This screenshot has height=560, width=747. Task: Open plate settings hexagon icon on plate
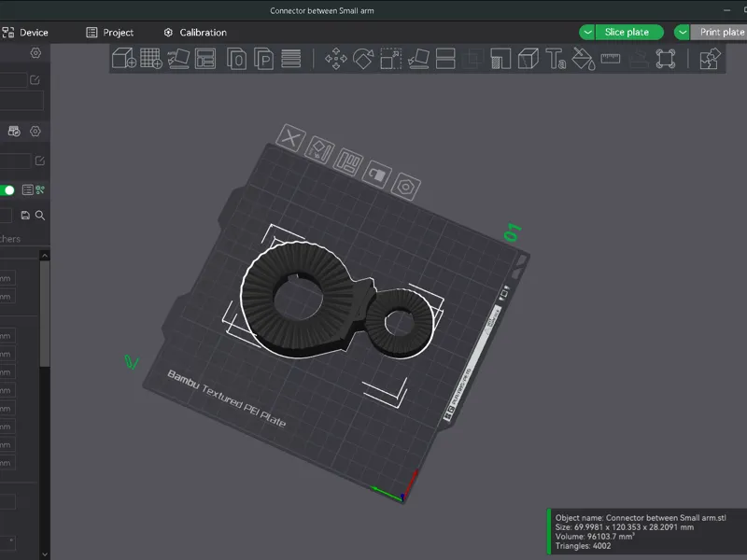click(x=406, y=187)
